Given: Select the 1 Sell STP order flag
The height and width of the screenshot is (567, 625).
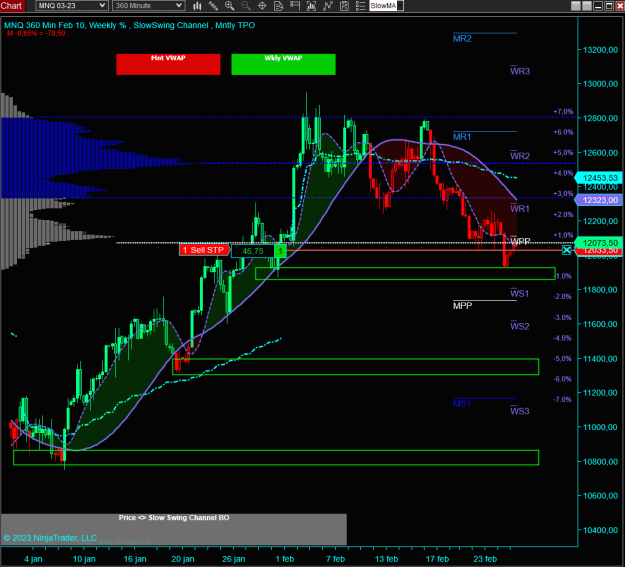Looking at the screenshot, I should pos(204,250).
